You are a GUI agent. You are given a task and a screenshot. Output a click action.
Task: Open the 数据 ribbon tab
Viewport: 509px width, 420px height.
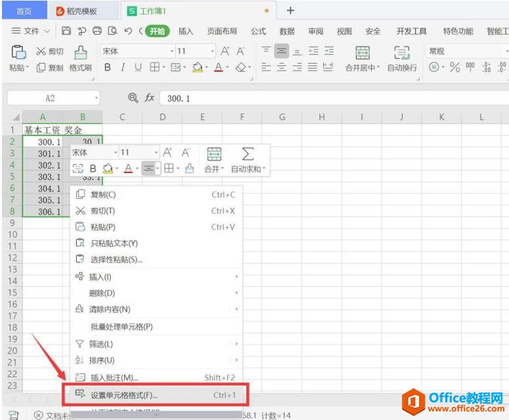[287, 31]
